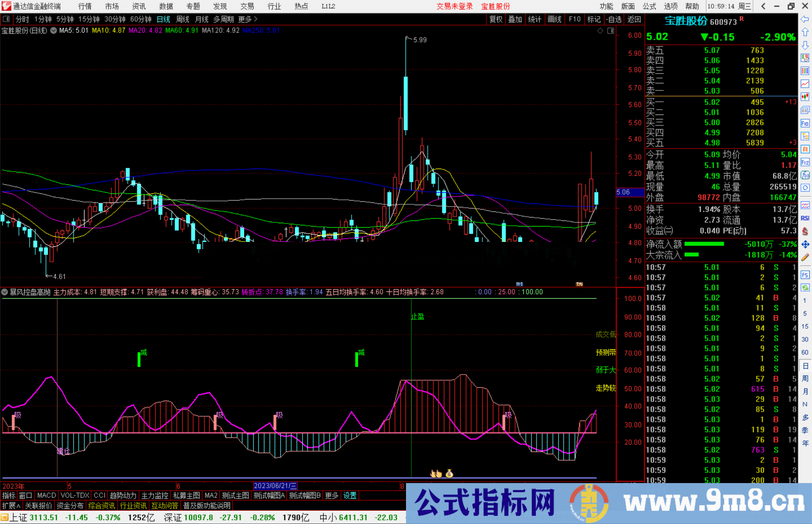Open the 公式 menu
The image size is (812, 524).
pyautogui.click(x=649, y=6)
